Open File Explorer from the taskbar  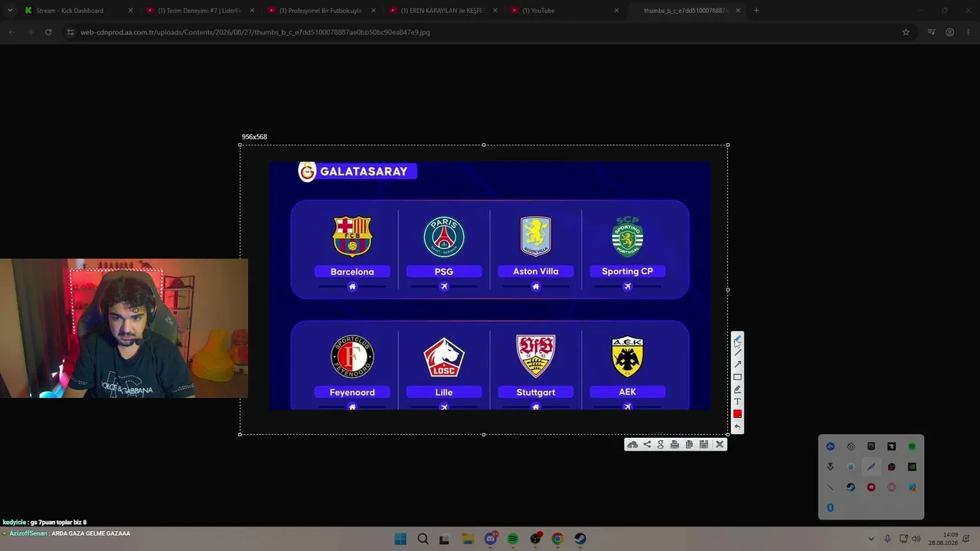[468, 539]
